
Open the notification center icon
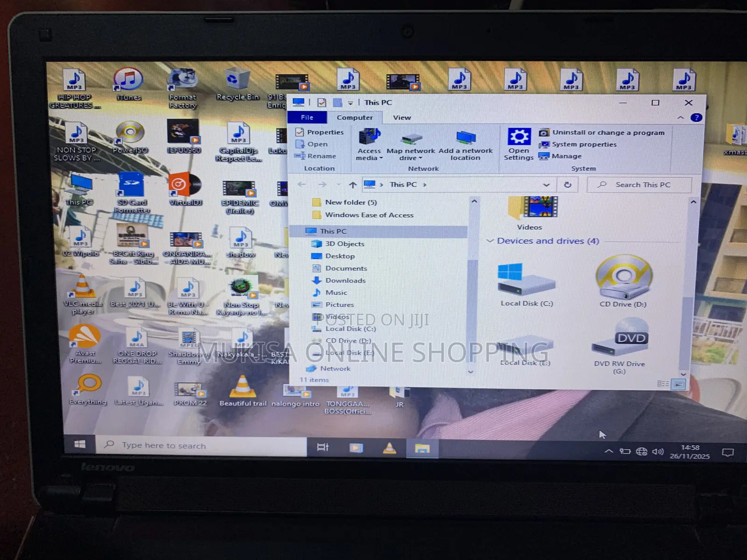727,452
